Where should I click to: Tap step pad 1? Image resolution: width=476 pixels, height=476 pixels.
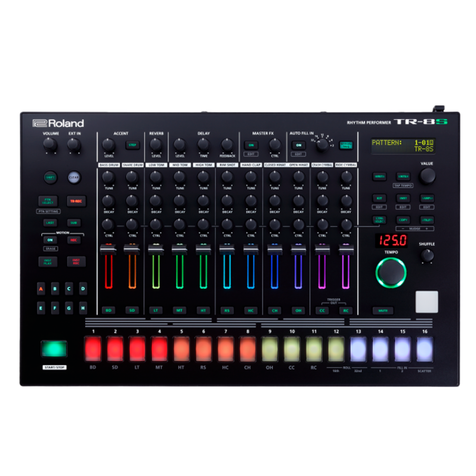[x=93, y=349]
